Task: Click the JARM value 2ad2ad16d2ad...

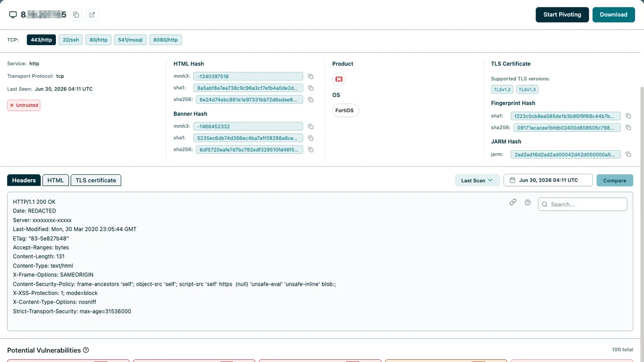Action: (566, 154)
